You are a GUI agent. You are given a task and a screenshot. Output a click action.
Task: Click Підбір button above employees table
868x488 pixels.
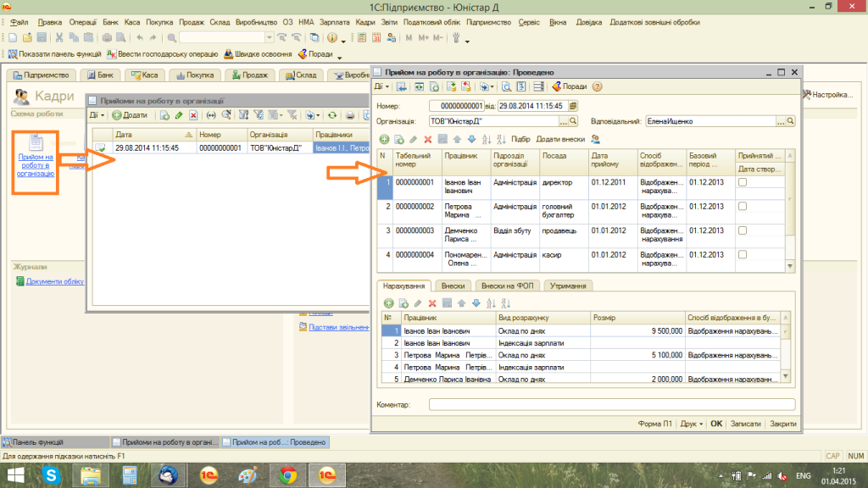520,140
